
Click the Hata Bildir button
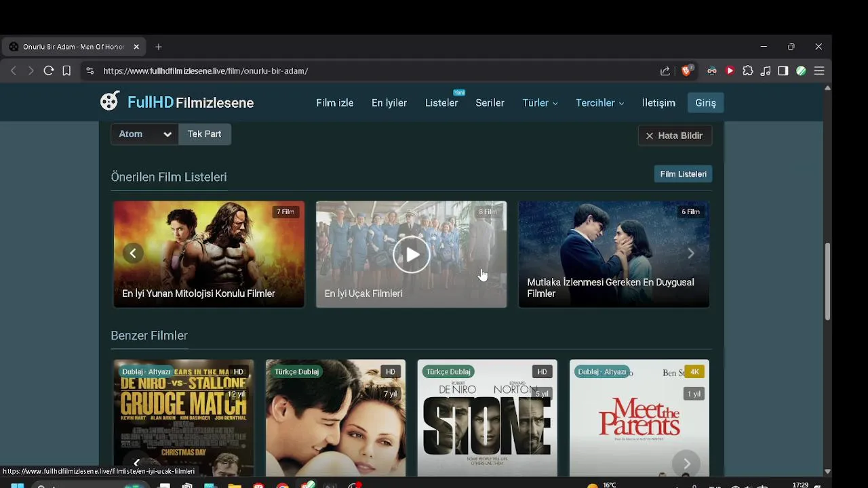pos(675,136)
